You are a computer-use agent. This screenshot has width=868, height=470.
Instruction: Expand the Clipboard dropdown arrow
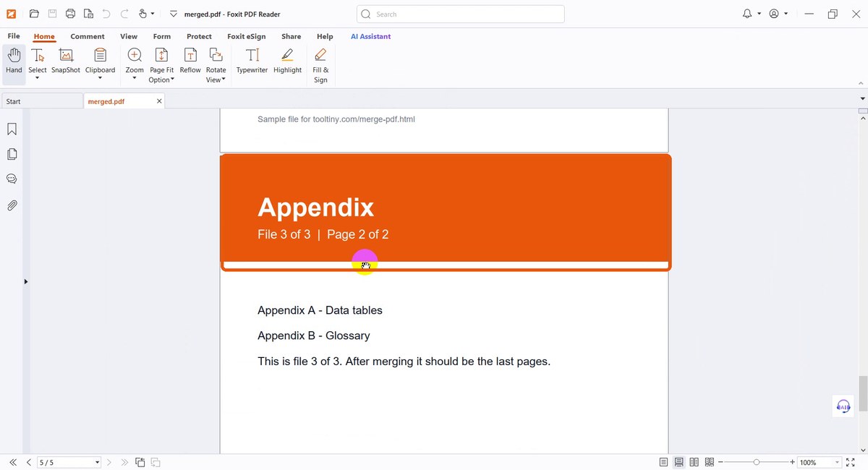pos(100,78)
